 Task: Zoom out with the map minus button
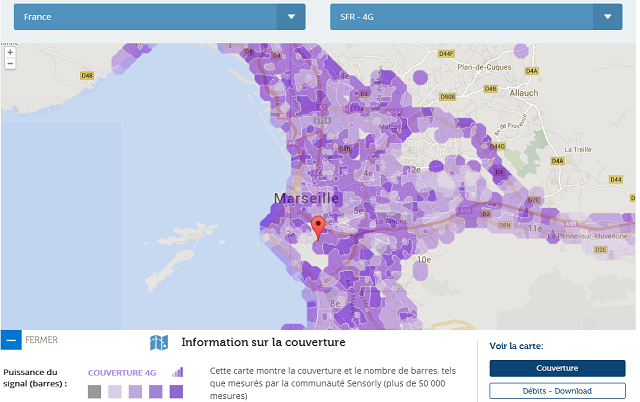pyautogui.click(x=10, y=63)
